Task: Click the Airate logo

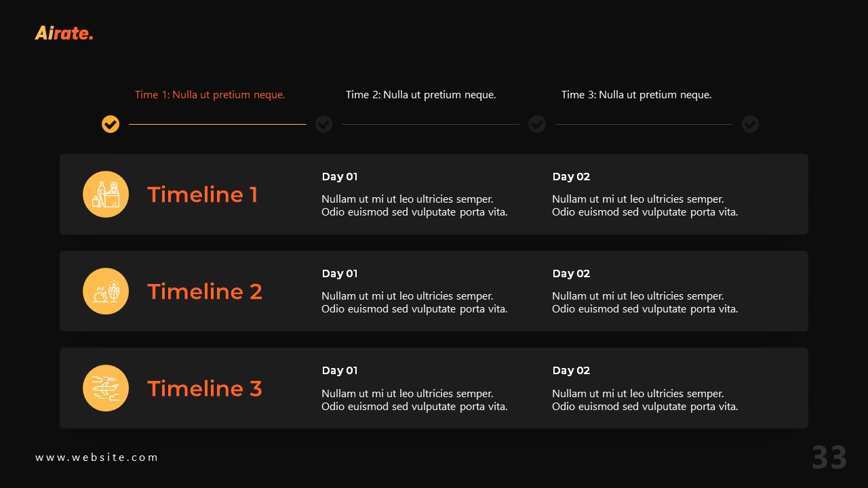Action: (64, 33)
